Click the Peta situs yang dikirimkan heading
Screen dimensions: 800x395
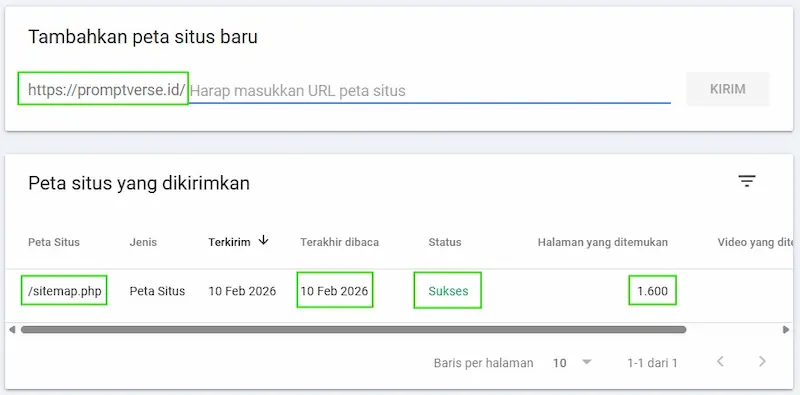point(139,183)
